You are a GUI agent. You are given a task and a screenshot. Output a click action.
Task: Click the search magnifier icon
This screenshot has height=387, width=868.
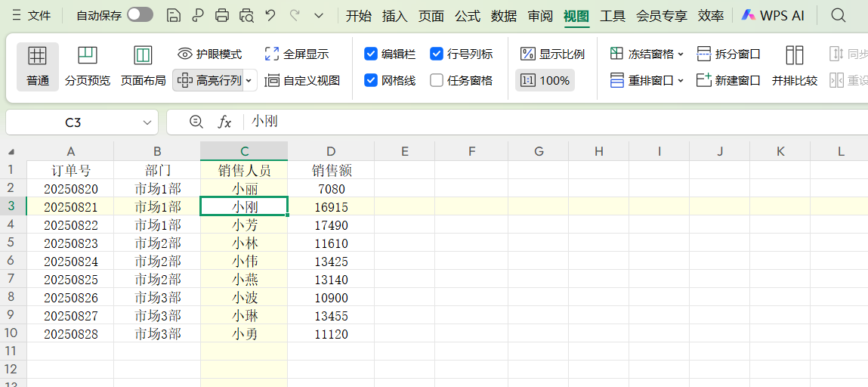click(839, 16)
